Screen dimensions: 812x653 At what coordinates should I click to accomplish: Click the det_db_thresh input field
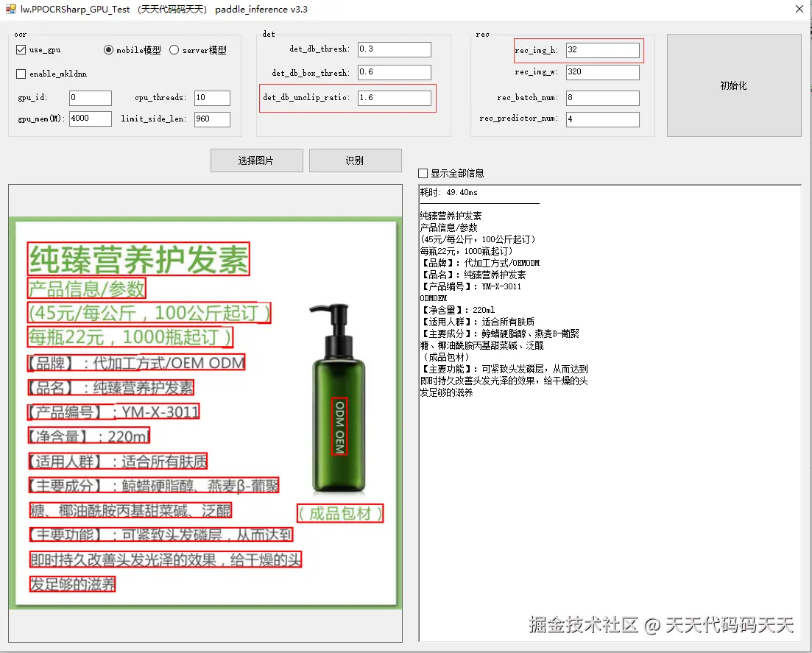pos(394,49)
